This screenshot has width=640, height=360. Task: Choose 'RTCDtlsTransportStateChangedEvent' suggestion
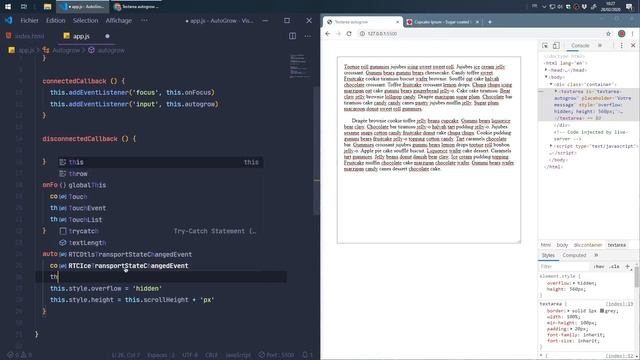(160, 254)
